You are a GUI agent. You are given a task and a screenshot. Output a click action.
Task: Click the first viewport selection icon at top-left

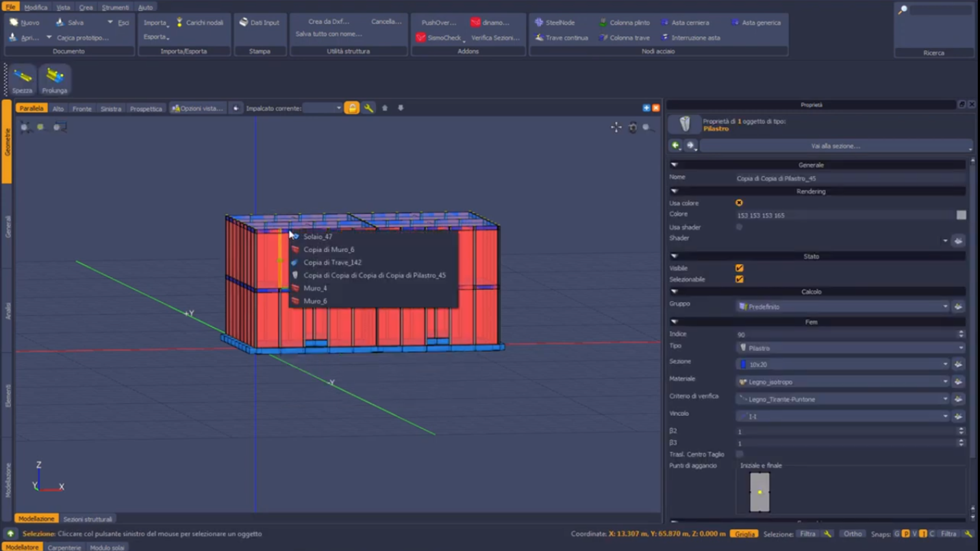pyautogui.click(x=25, y=127)
